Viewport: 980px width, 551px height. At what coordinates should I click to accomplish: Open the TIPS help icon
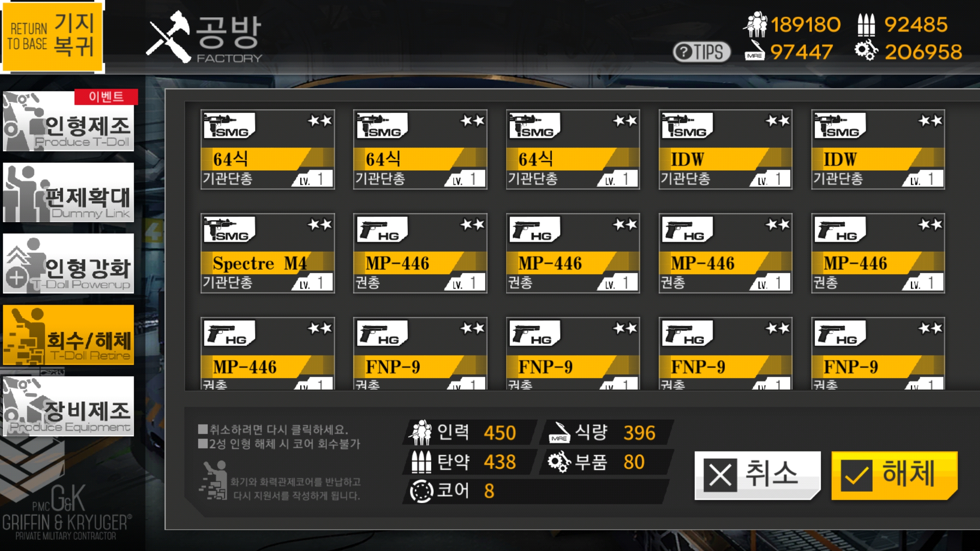click(702, 52)
